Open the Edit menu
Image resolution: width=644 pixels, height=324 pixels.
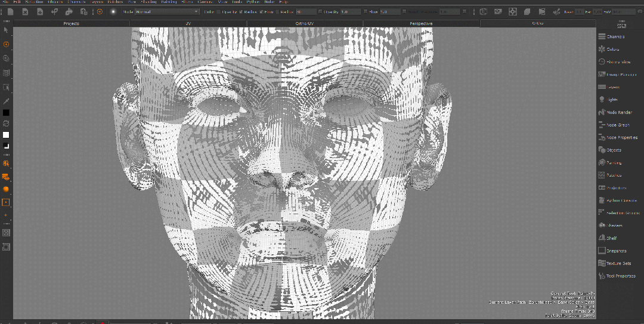coord(17,2)
